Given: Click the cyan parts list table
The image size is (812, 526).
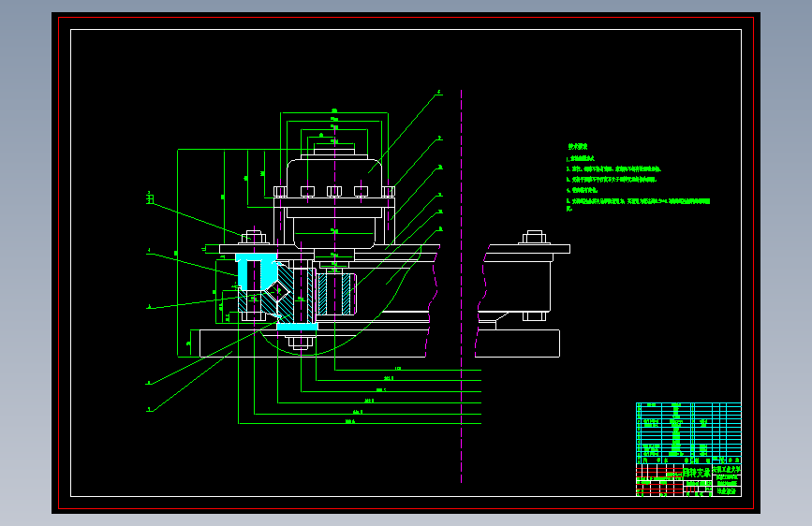Looking at the screenshot, I should click(688, 433).
